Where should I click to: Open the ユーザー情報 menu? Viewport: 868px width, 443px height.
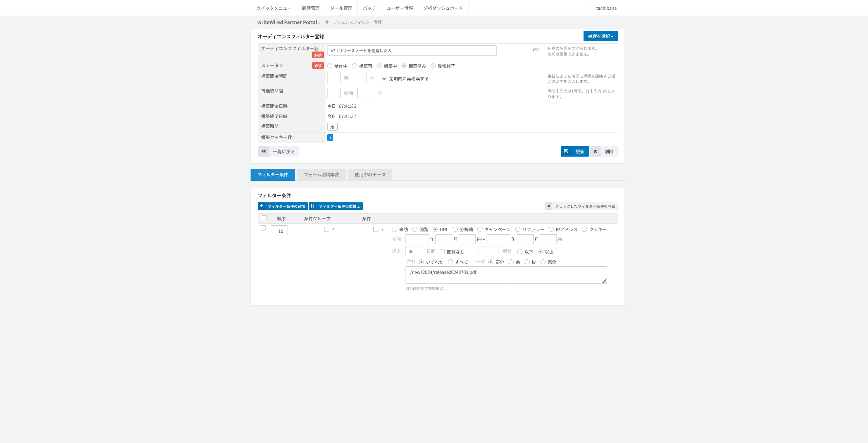(400, 8)
